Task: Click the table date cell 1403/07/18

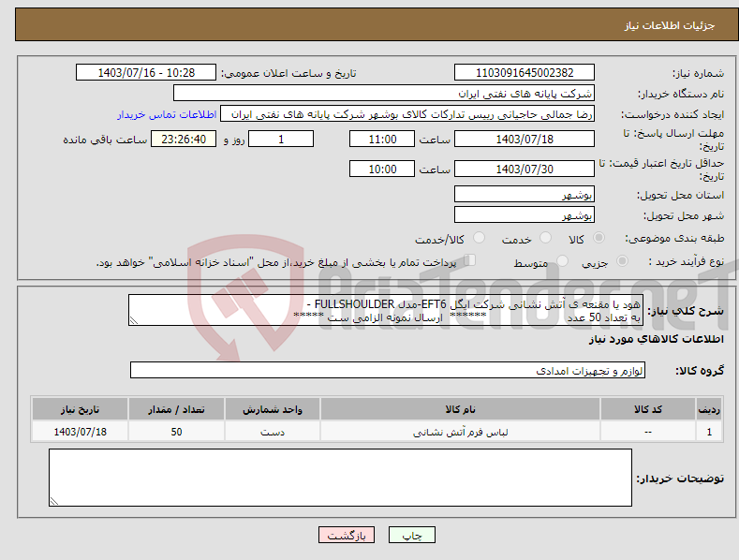Action: pos(81,432)
